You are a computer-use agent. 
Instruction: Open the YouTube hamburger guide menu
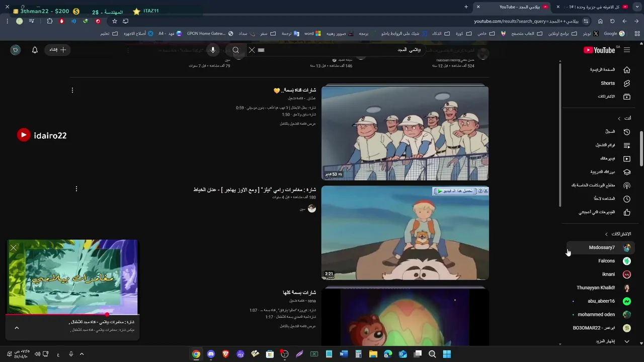tap(627, 50)
